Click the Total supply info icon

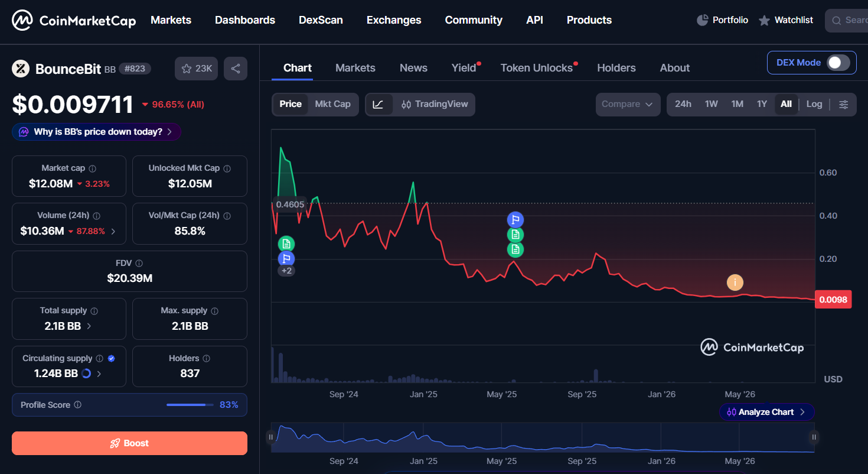pos(94,311)
